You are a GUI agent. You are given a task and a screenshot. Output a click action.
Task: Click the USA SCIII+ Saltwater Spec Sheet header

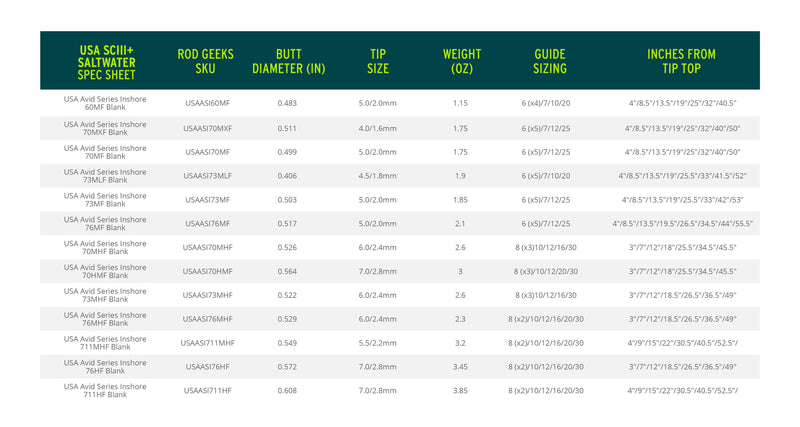click(105, 61)
